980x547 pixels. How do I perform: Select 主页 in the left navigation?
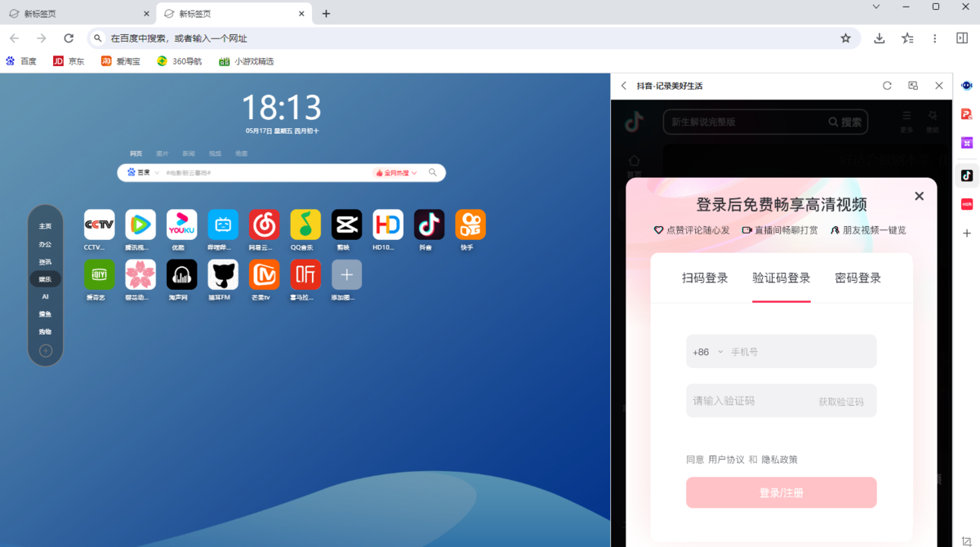(x=45, y=226)
